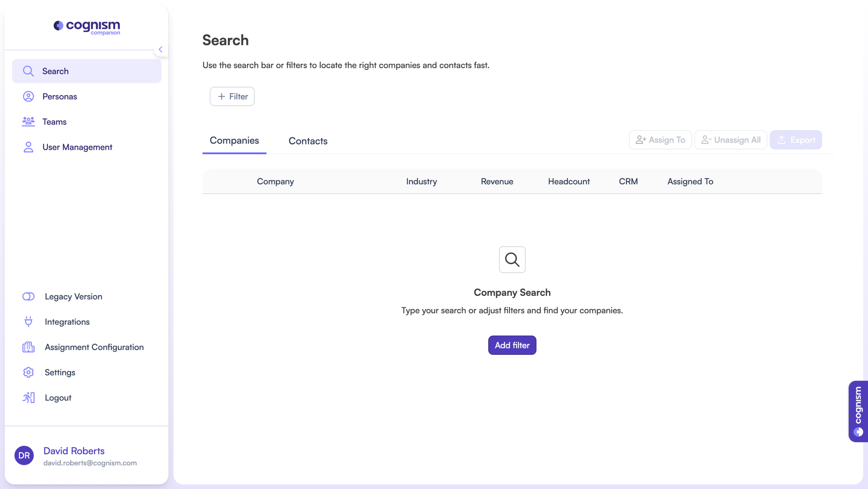Click the magnifier icon above Company Search

[512, 260]
